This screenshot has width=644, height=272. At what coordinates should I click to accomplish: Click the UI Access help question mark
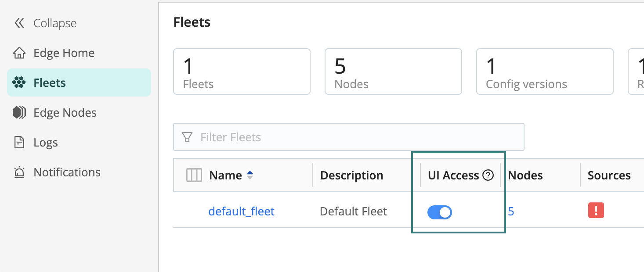coord(488,175)
